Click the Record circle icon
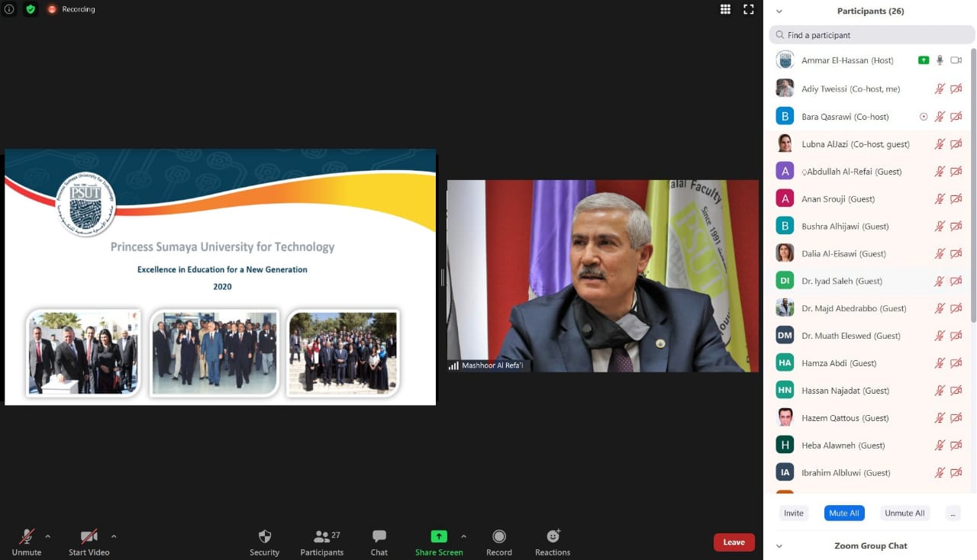The width and height of the screenshot is (977, 560). [499, 537]
